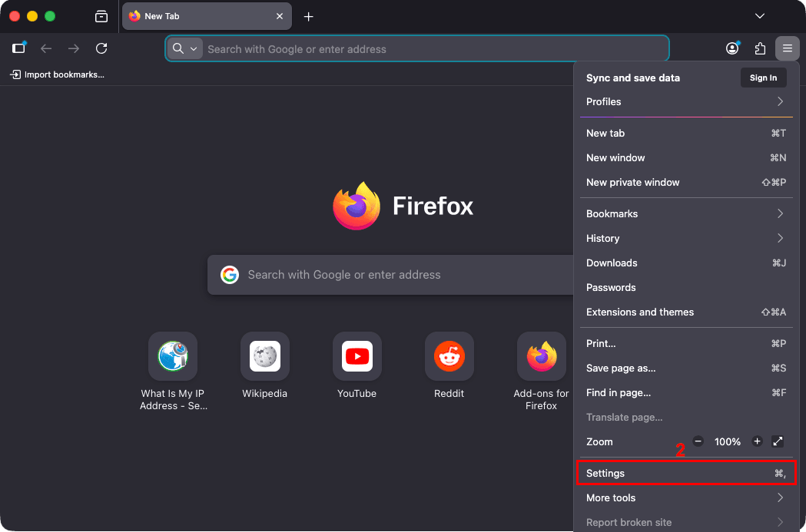
Task: Reload the current page
Action: [x=101, y=49]
